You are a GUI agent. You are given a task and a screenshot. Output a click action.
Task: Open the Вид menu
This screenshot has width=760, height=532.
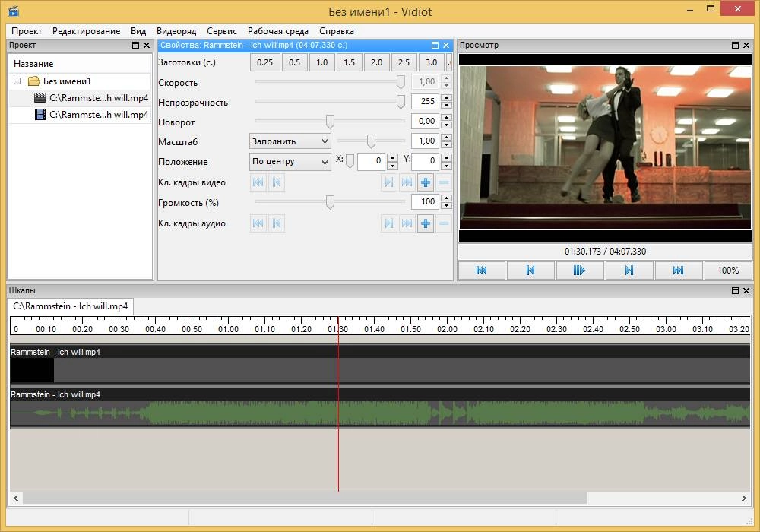click(138, 31)
